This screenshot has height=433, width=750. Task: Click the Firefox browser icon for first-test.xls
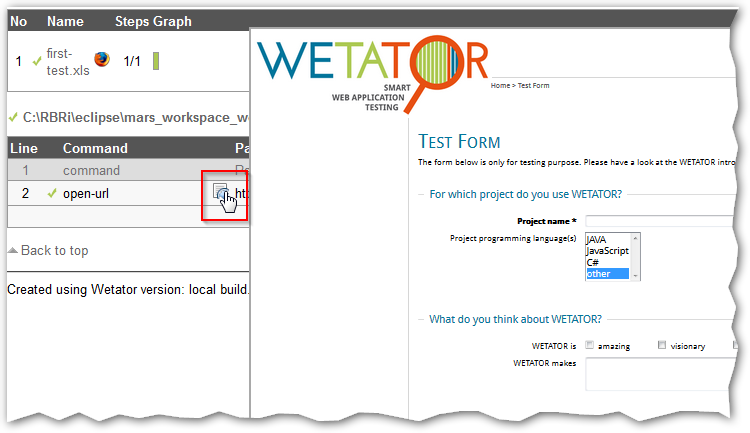tap(101, 59)
